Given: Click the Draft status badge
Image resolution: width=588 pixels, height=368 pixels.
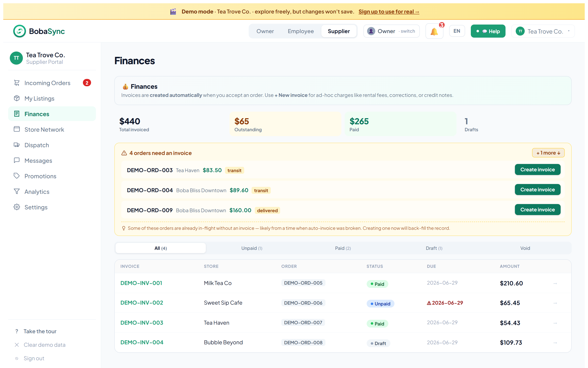Looking at the screenshot, I should [x=378, y=343].
